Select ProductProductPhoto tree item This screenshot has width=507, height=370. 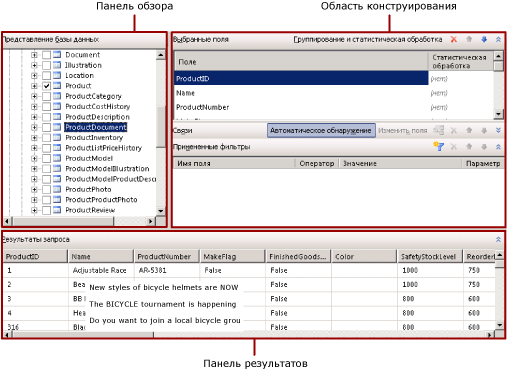[101, 199]
